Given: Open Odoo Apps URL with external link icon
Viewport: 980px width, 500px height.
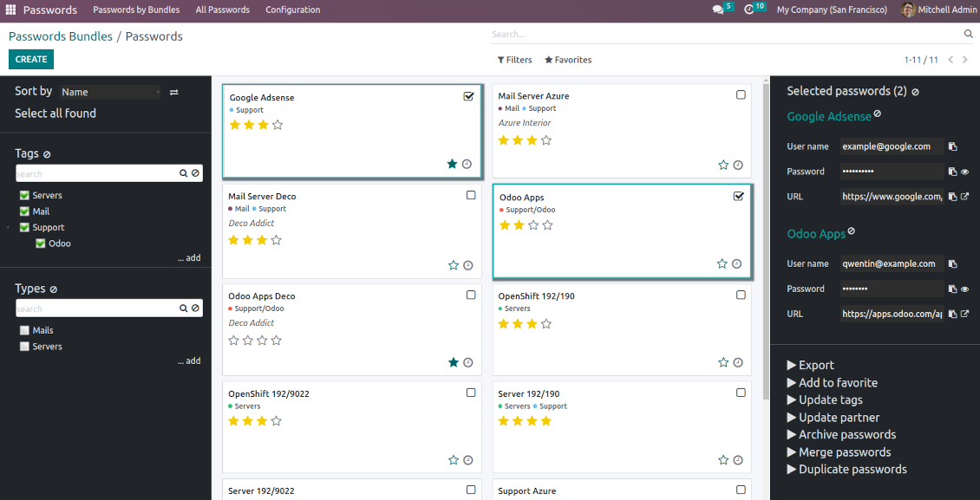Looking at the screenshot, I should coord(965,314).
